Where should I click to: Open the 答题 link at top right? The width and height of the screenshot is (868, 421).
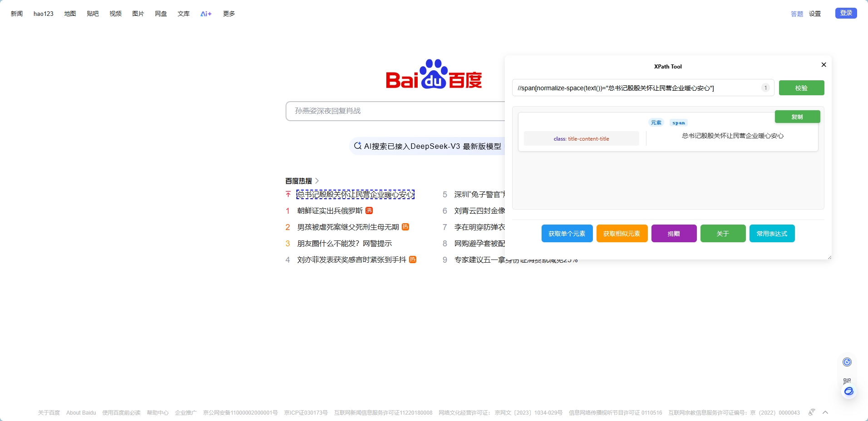click(x=797, y=14)
